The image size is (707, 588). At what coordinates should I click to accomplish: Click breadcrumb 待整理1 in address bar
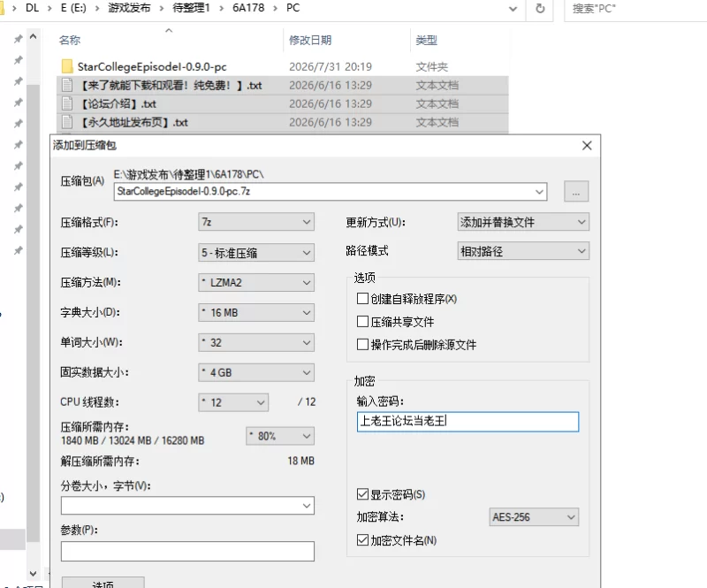coord(191,8)
